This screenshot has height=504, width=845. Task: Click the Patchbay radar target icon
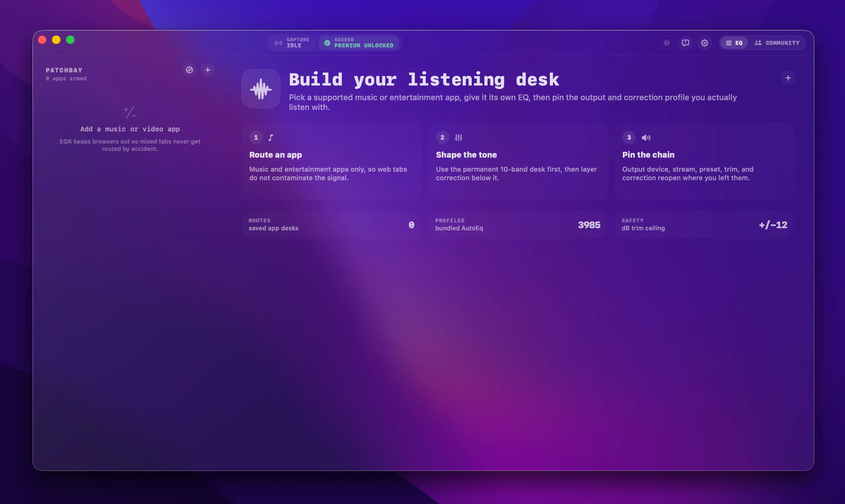pos(189,70)
